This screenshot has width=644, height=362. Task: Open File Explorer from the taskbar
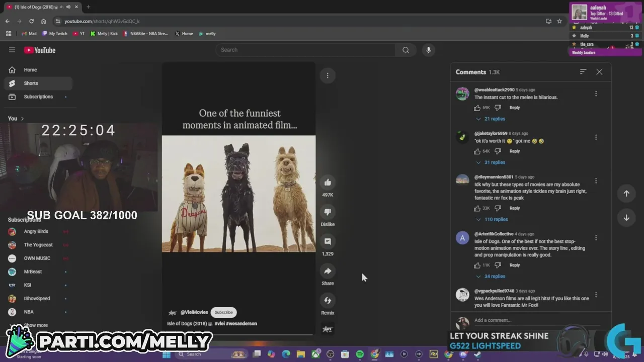[x=301, y=354]
